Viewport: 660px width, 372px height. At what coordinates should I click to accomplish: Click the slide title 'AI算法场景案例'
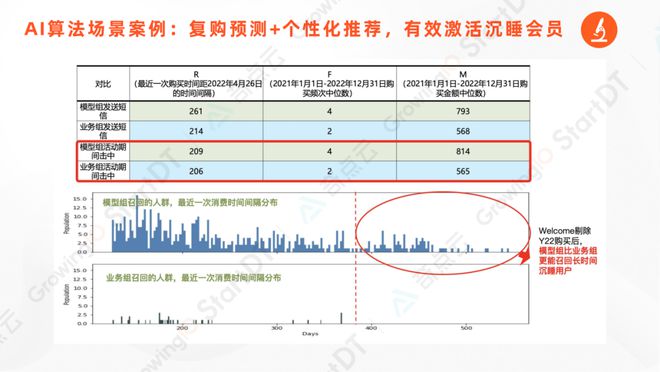pos(95,29)
